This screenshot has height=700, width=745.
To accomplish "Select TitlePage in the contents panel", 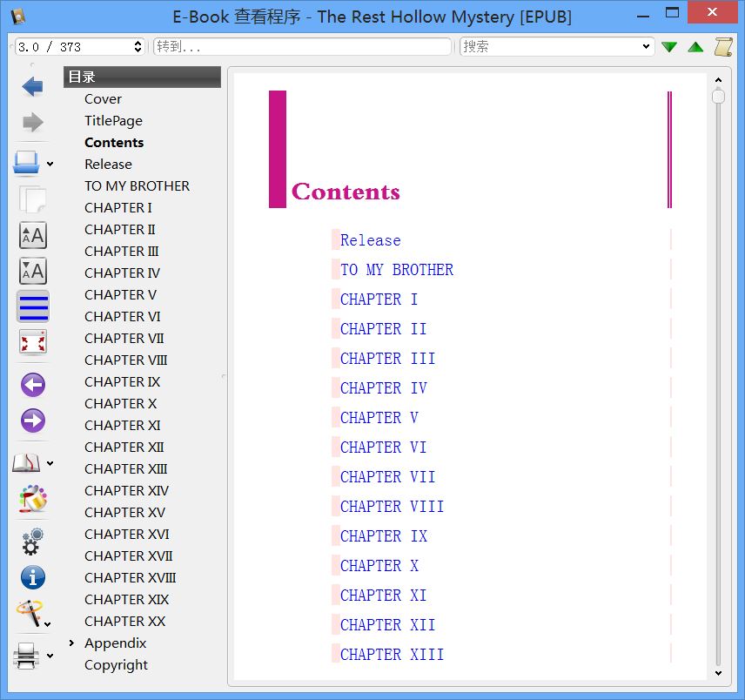I will pos(113,121).
